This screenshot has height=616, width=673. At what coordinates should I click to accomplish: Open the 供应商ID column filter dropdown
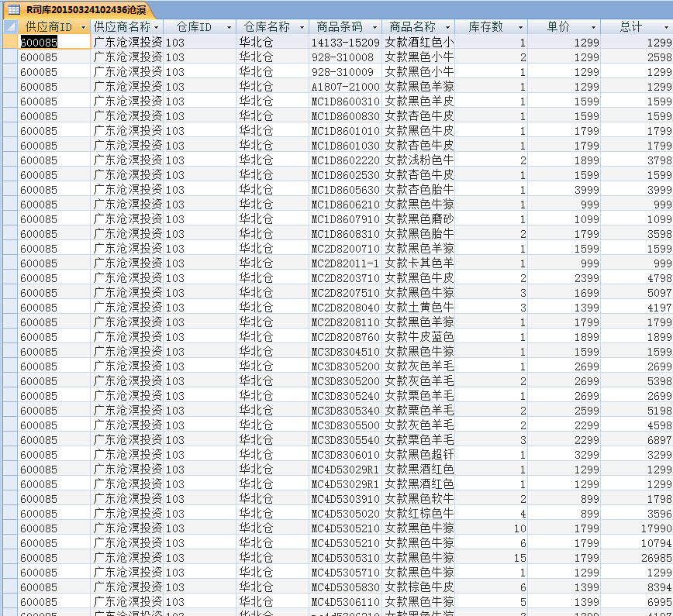pos(83,27)
